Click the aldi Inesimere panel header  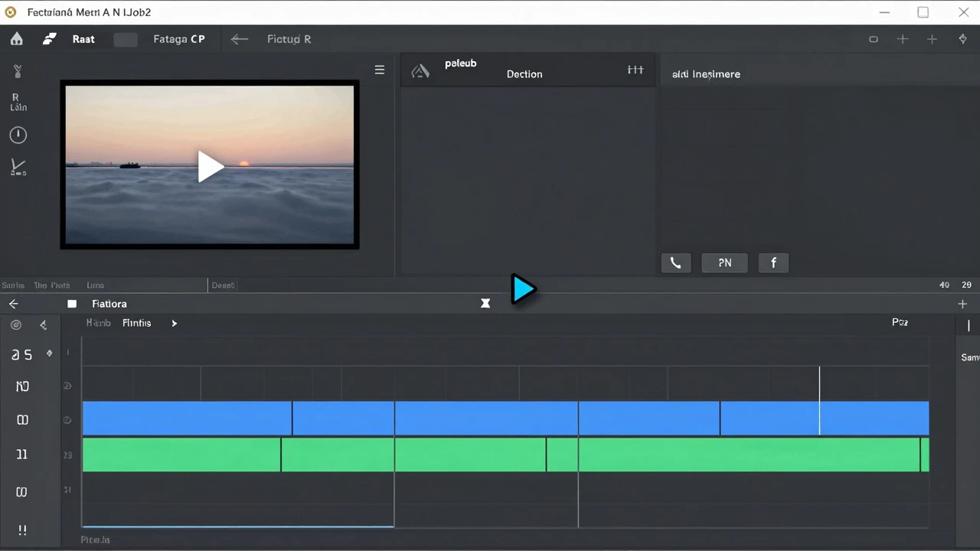pos(706,74)
